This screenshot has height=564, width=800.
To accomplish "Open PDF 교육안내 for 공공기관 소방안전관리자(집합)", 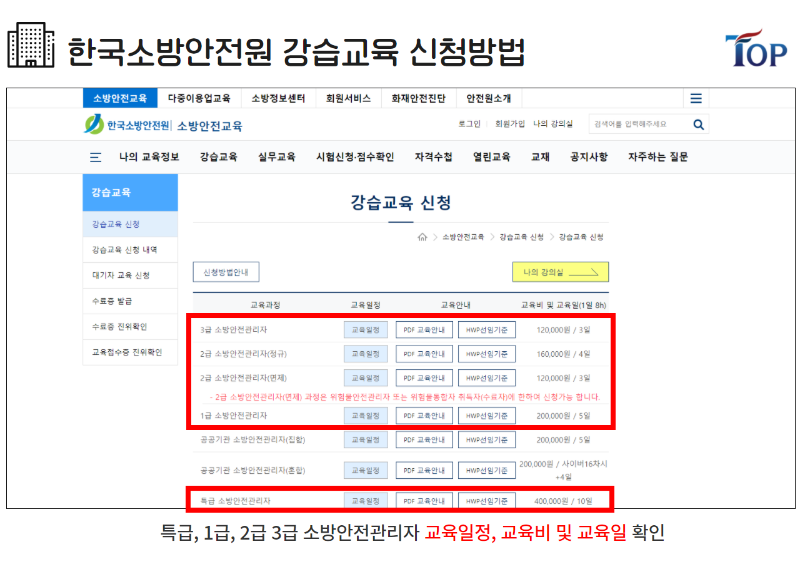I will click(424, 439).
